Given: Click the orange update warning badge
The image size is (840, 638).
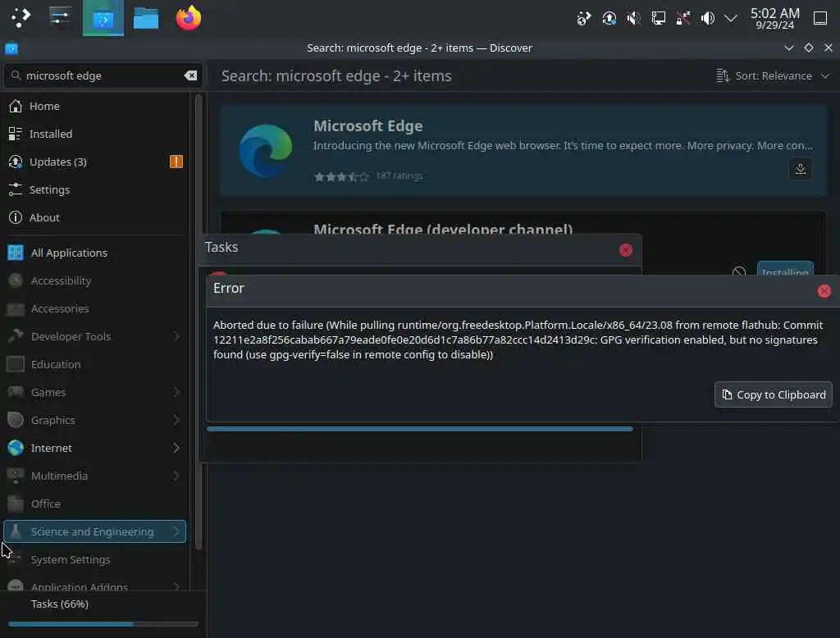Looking at the screenshot, I should pos(176,162).
